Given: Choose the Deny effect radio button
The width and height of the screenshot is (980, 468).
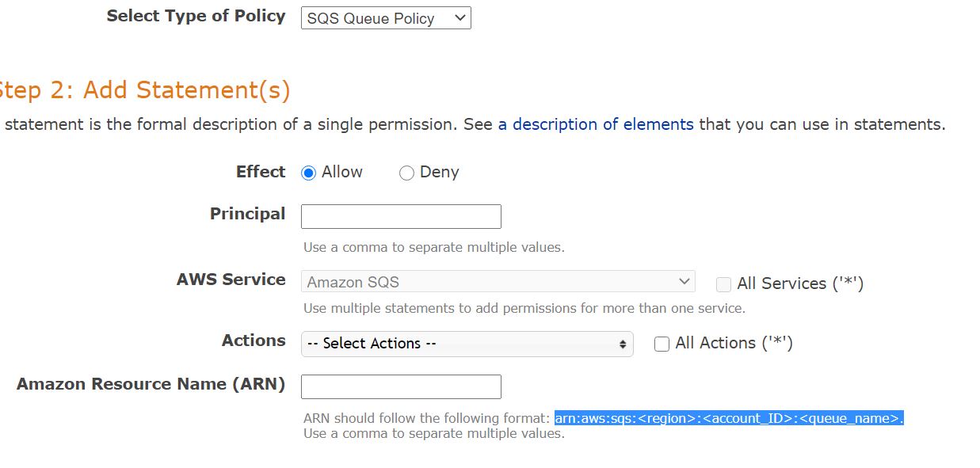Looking at the screenshot, I should point(406,173).
